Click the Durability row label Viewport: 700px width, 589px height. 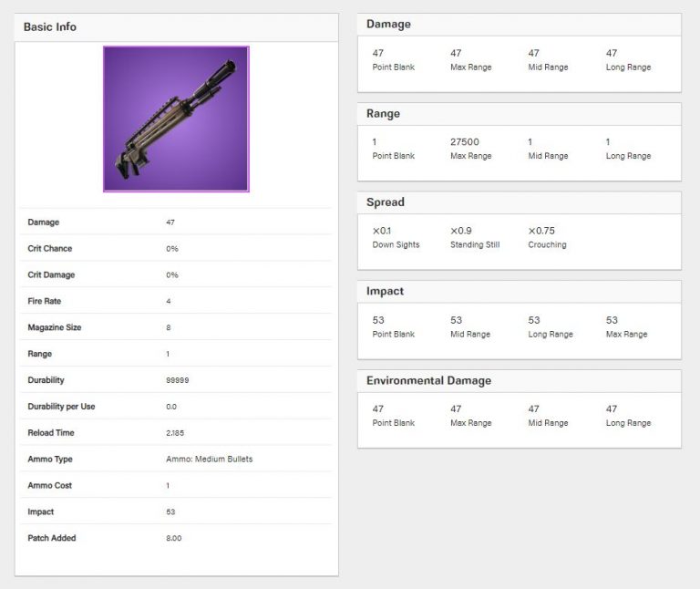pyautogui.click(x=46, y=380)
